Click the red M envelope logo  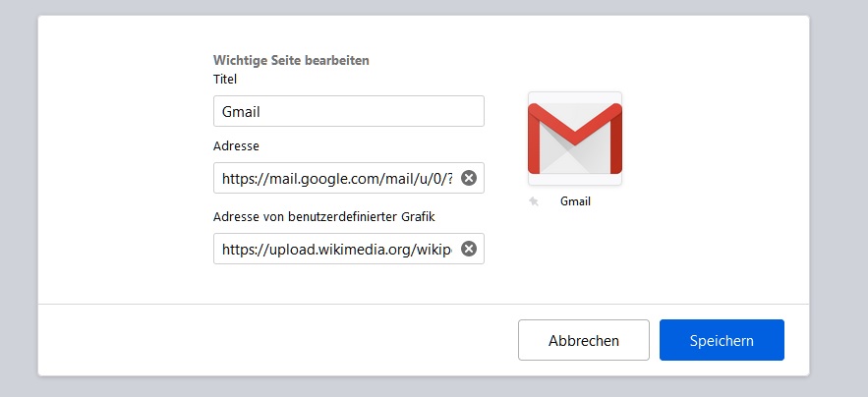pyautogui.click(x=575, y=138)
